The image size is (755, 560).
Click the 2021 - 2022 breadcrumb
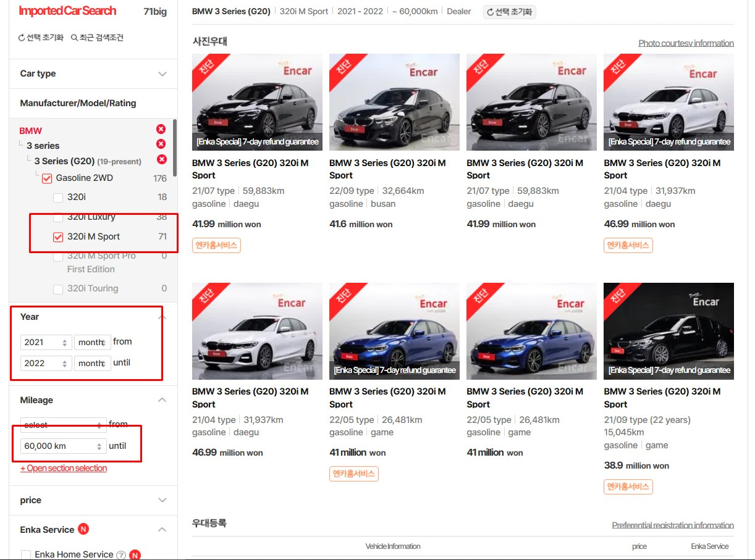click(x=360, y=12)
